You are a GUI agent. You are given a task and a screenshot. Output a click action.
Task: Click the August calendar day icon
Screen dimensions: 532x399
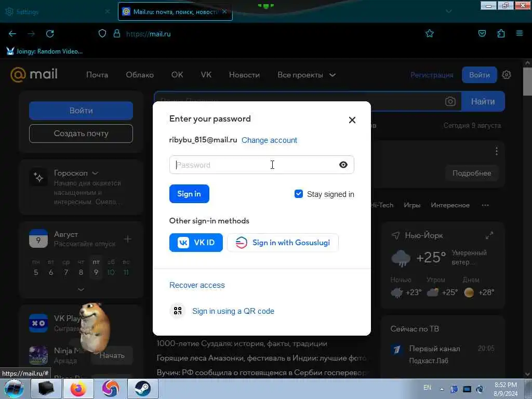click(38, 238)
